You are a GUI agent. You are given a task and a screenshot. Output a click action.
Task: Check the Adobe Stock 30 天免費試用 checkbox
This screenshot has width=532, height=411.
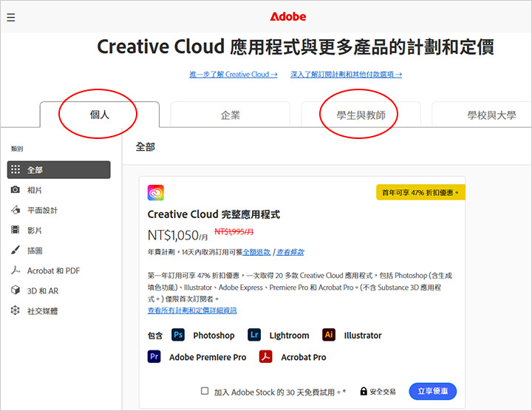click(205, 391)
